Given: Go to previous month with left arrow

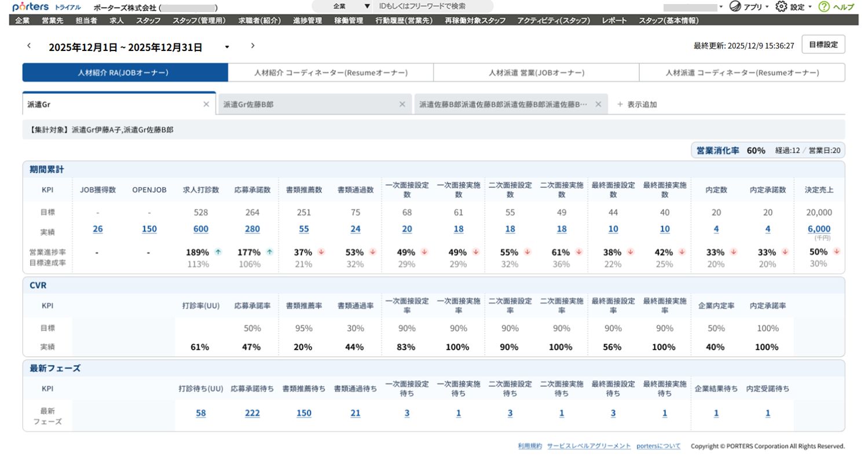Looking at the screenshot, I should [29, 46].
